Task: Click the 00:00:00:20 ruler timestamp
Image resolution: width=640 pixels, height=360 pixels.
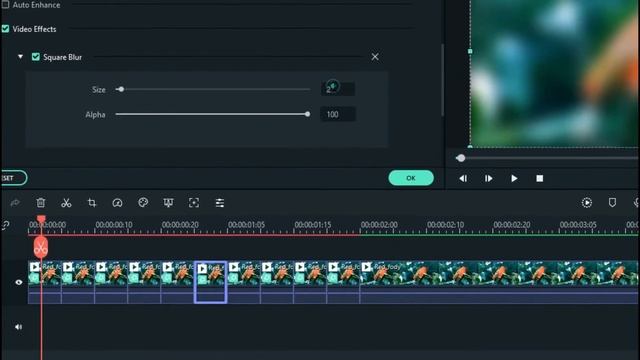Action: (180, 225)
